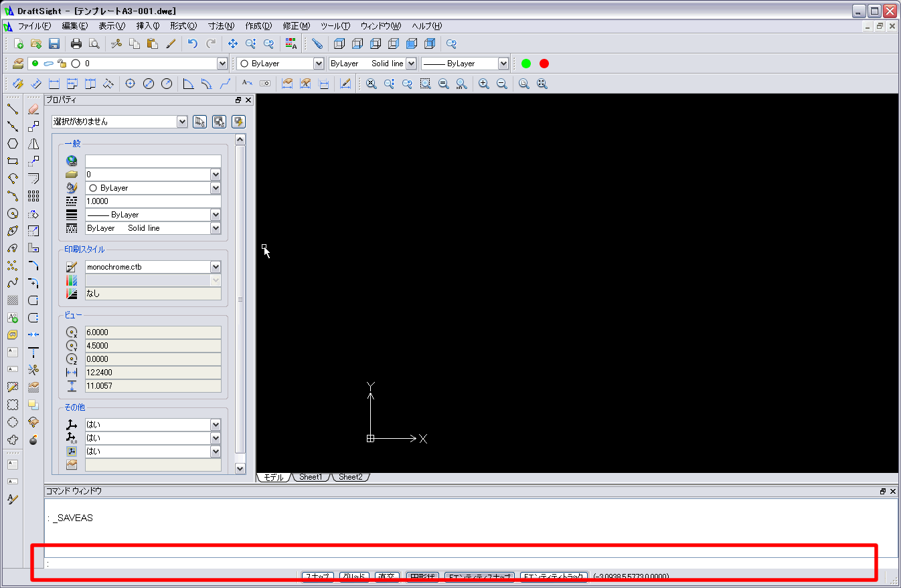Switch to the Sheet1 tab
Screen dimensions: 901x588
[x=311, y=477]
